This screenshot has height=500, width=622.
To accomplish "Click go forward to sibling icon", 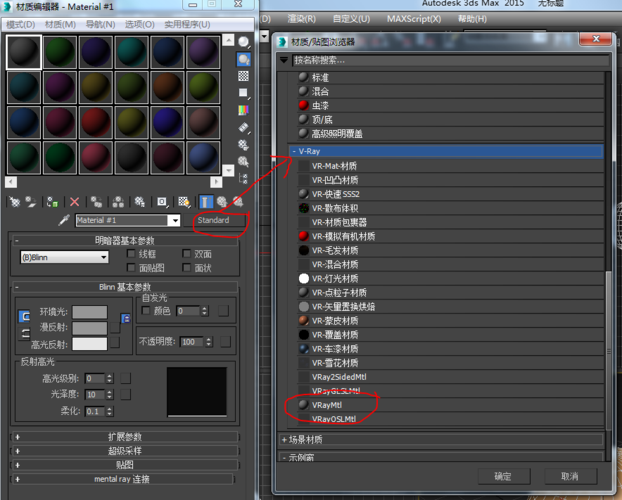I will coord(238,202).
